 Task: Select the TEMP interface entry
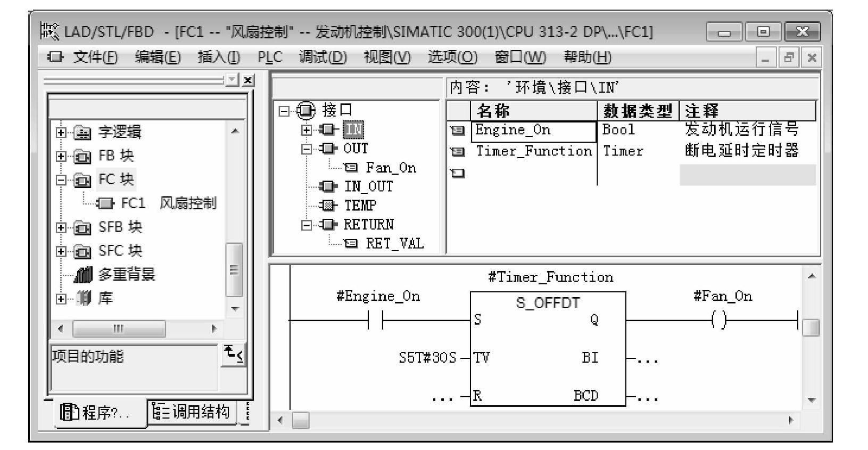click(x=360, y=205)
